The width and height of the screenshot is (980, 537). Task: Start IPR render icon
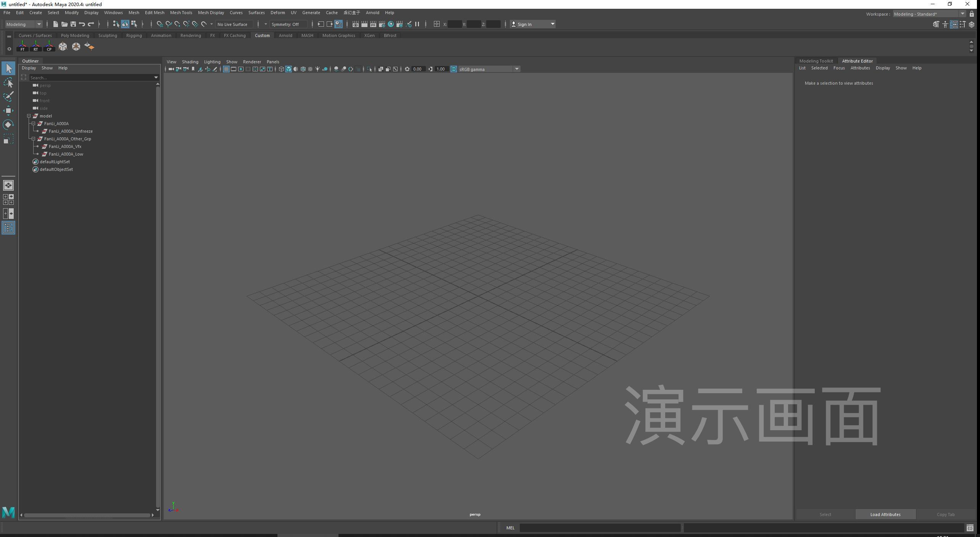point(373,24)
